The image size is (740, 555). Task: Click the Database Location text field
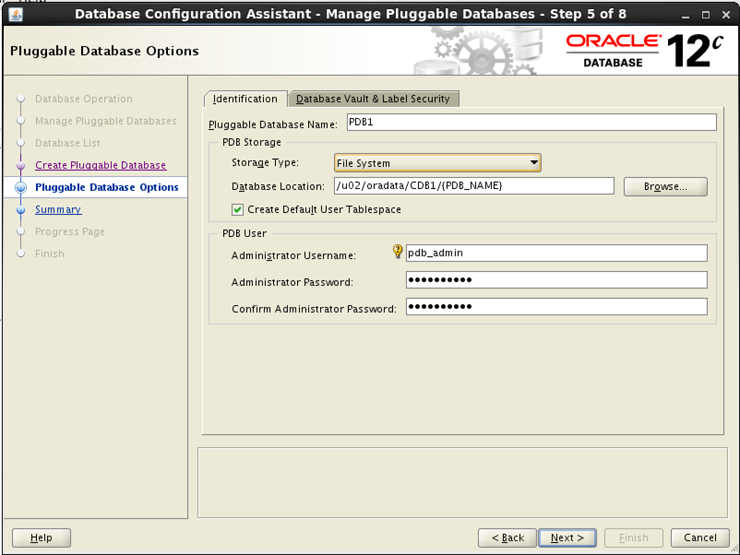[474, 186]
